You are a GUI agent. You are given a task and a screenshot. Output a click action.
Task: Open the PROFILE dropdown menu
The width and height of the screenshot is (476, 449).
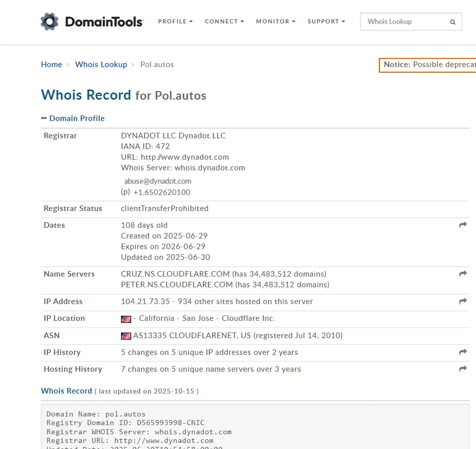click(x=175, y=21)
